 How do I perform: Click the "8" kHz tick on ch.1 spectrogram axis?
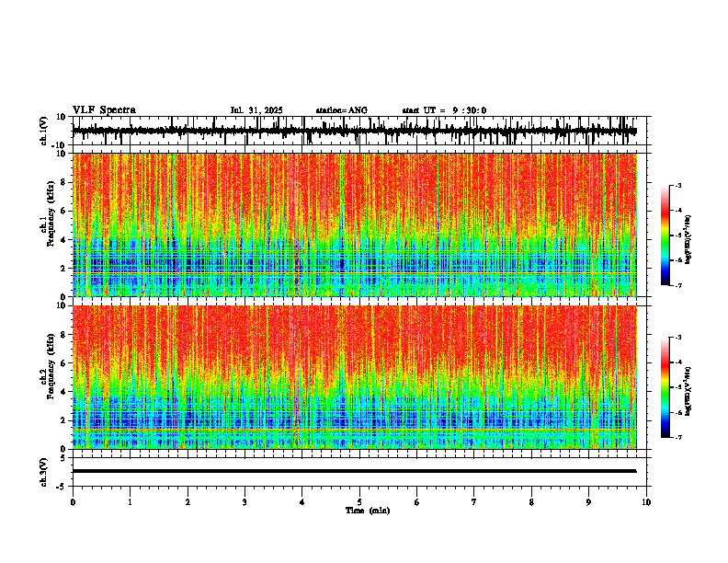pos(64,182)
